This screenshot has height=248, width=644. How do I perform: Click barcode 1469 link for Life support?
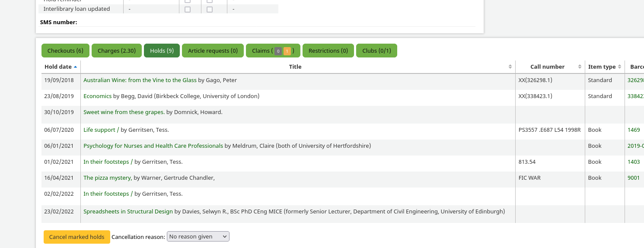point(634,130)
